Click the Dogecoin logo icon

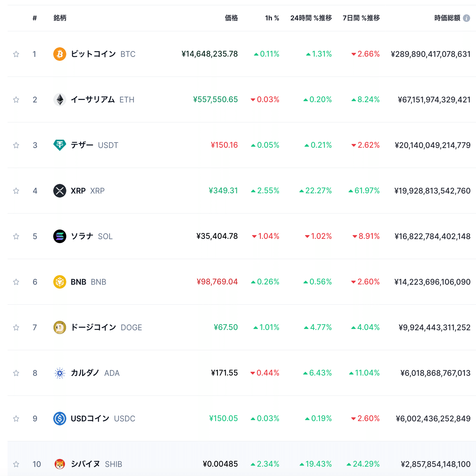pos(59,327)
